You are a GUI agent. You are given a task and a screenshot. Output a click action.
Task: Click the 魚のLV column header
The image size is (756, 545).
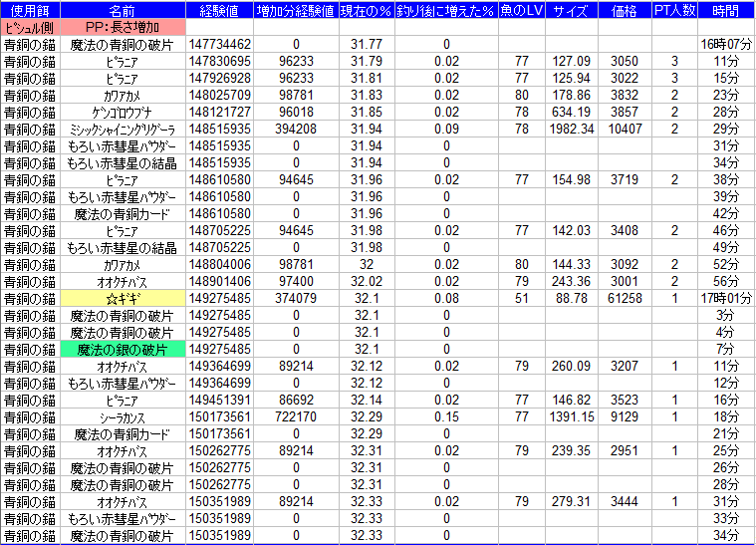coord(520,10)
